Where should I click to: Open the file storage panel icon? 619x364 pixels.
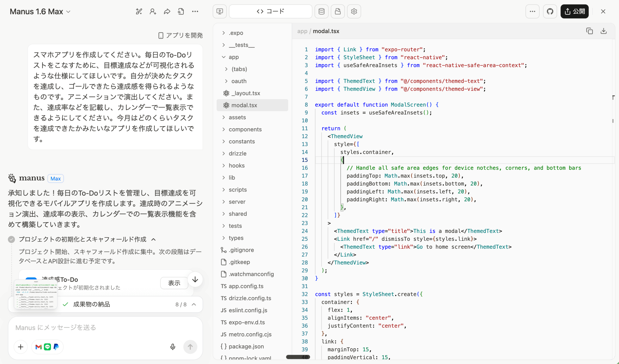(338, 11)
